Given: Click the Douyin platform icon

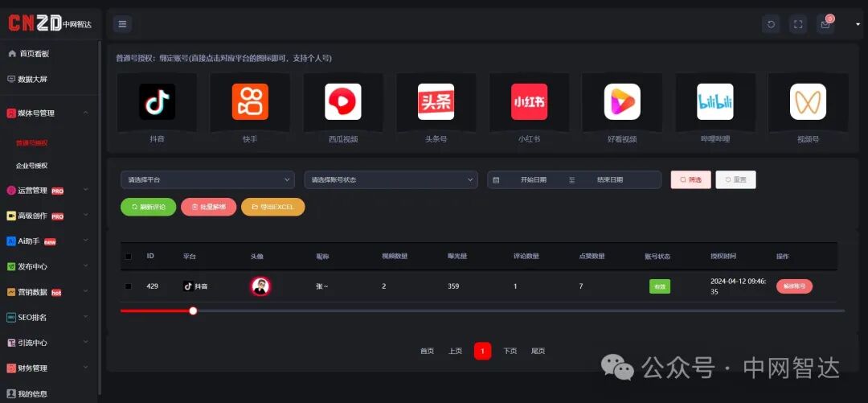Looking at the screenshot, I should point(158,102).
